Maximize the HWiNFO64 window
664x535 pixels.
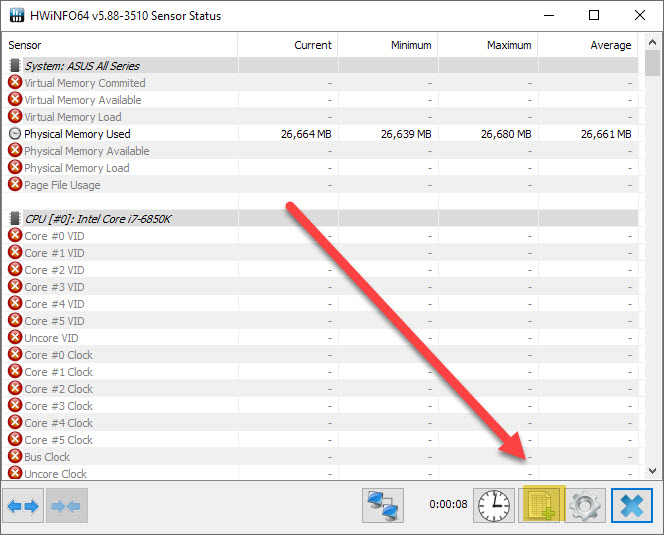594,15
